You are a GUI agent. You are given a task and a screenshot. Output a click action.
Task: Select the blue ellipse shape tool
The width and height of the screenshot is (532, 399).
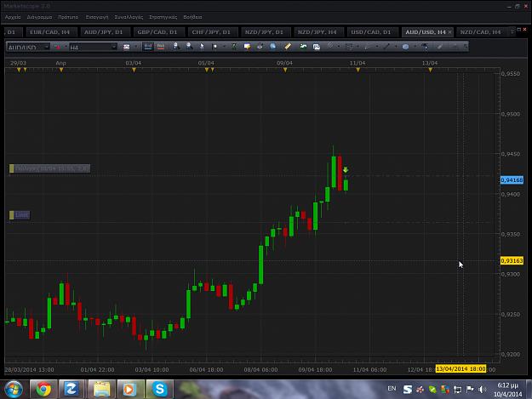(x=405, y=47)
